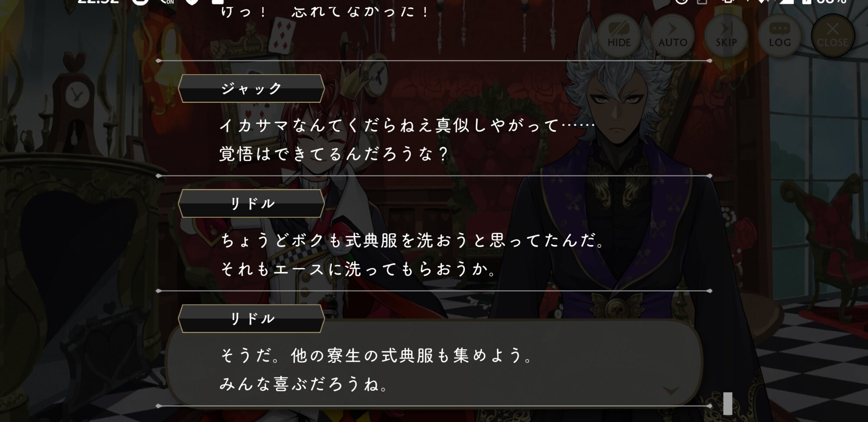This screenshot has height=422, width=868.
Task: Select the second リドル name plate above highlighted box
Action: coord(251,319)
